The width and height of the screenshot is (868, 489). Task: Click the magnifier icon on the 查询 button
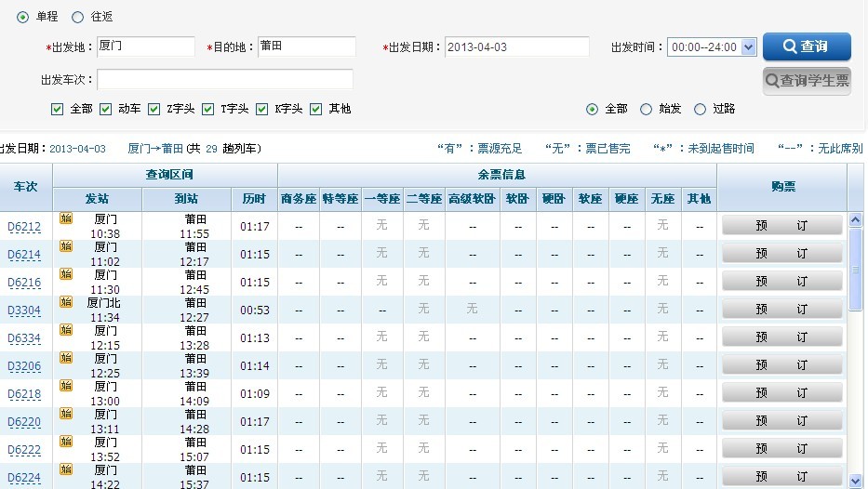(789, 46)
